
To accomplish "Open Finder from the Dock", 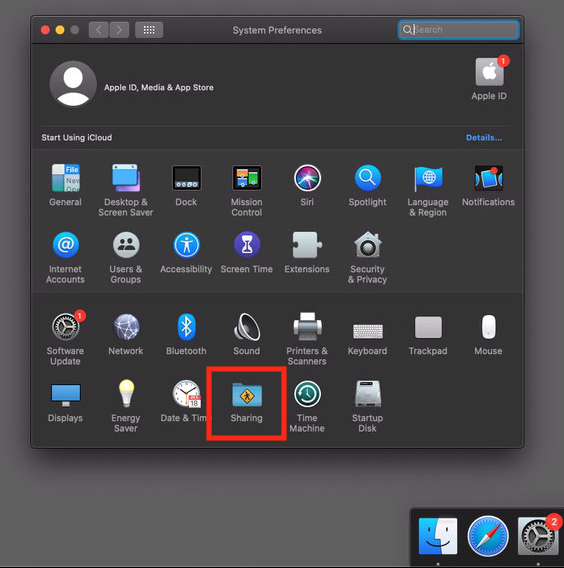I will 438,536.
